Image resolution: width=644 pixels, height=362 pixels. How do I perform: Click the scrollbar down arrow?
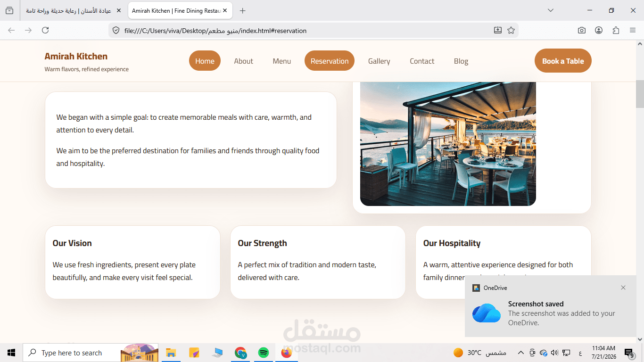[640, 339]
